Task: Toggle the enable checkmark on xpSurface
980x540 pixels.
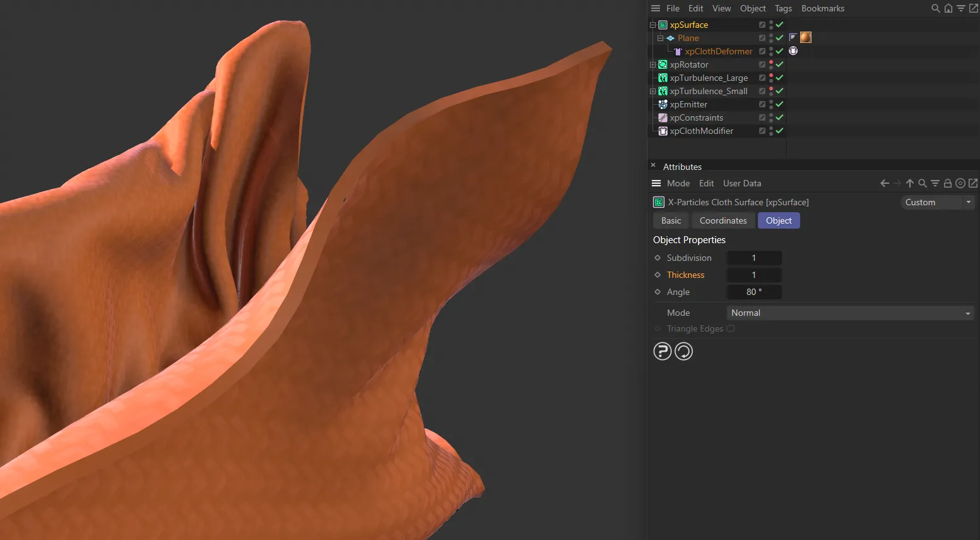Action: click(779, 25)
